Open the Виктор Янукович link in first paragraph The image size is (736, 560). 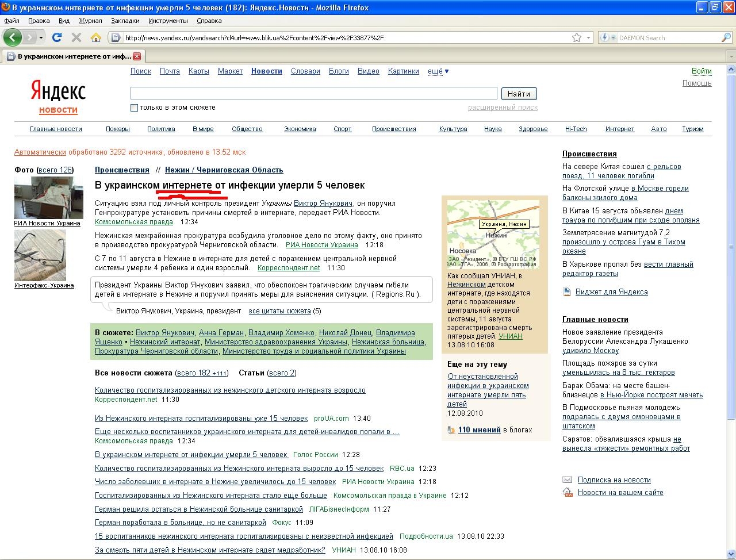point(323,204)
